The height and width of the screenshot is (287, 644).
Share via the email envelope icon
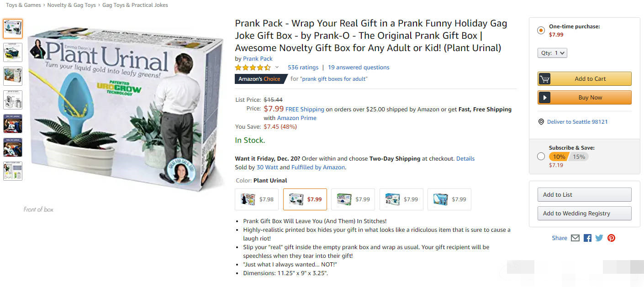pyautogui.click(x=575, y=238)
